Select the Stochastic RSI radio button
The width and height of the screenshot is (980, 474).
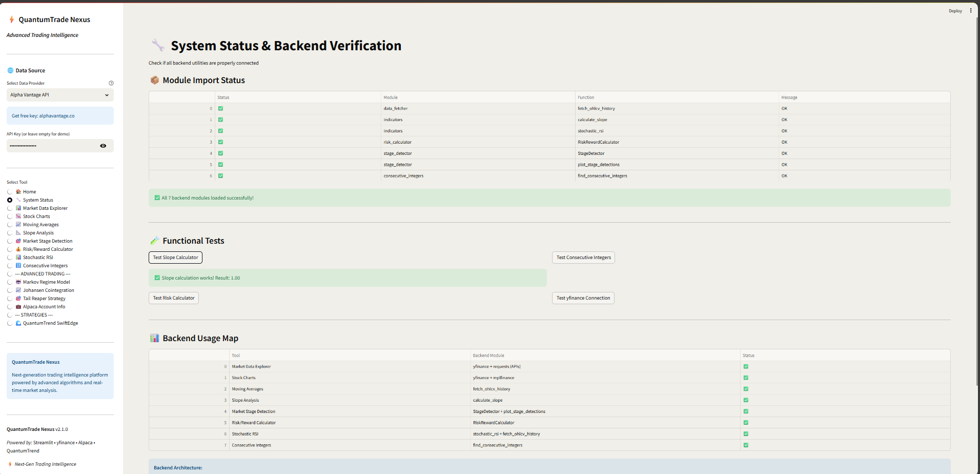click(x=10, y=258)
